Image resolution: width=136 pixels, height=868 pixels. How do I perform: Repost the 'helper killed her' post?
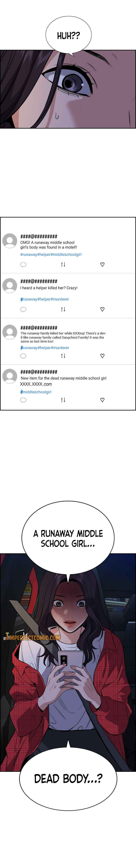[x=63, y=309]
